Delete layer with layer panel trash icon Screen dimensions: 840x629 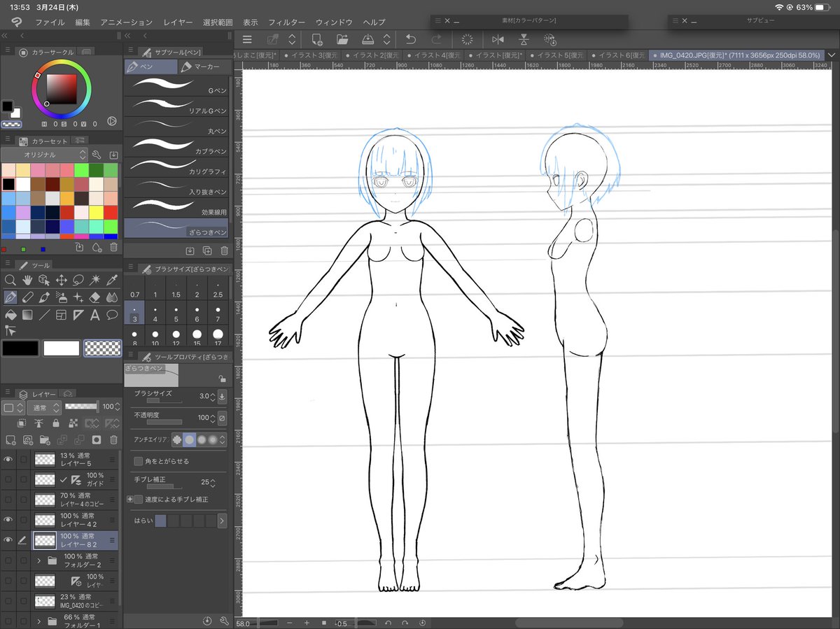tap(113, 440)
